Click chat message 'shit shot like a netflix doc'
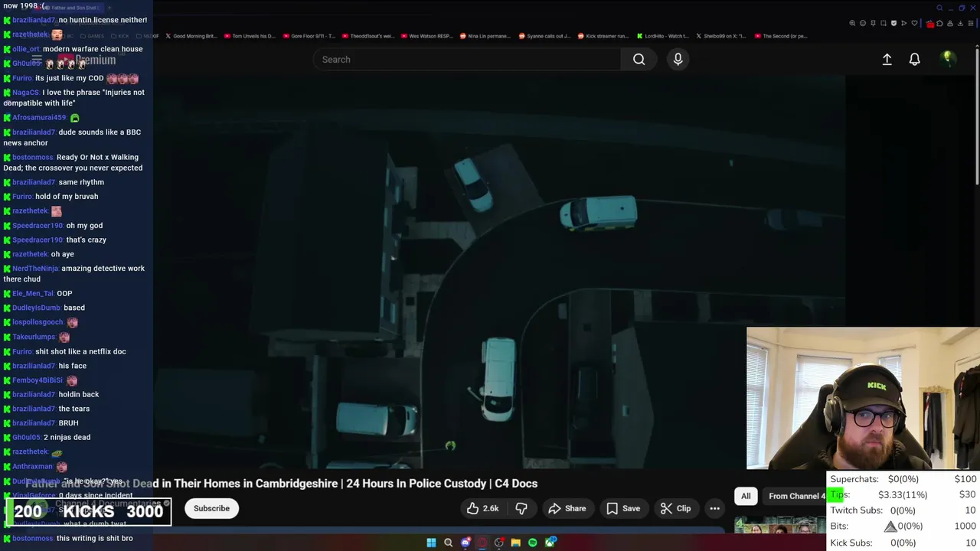 point(80,351)
